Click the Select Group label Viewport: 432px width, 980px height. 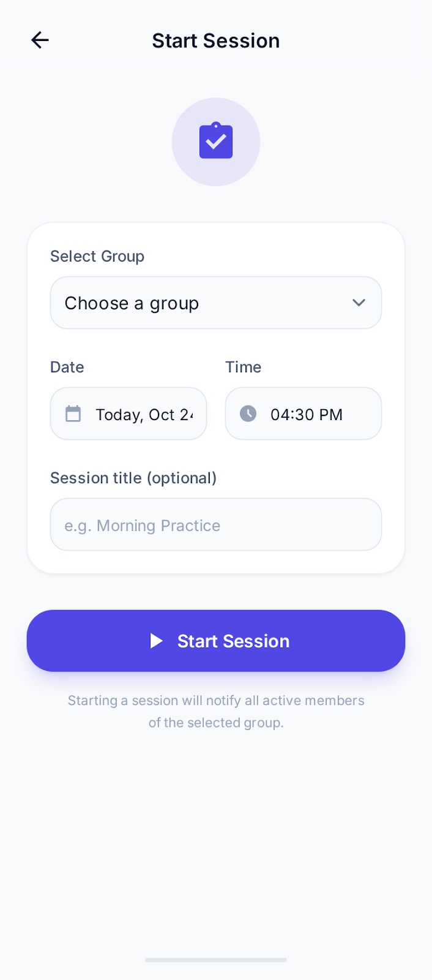click(97, 256)
